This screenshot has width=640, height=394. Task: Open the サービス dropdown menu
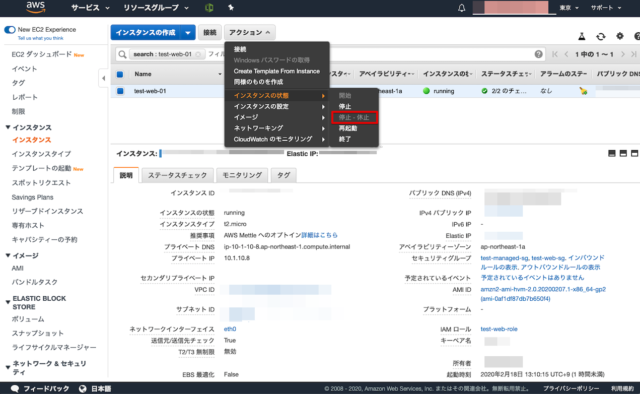90,7
